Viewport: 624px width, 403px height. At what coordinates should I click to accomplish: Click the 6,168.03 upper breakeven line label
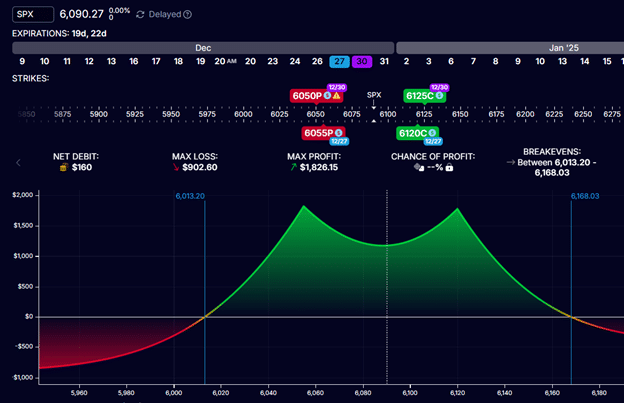click(585, 196)
